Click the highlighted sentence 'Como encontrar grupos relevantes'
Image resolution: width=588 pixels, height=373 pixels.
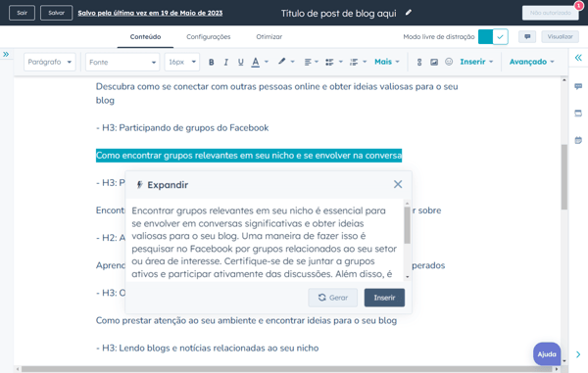249,156
